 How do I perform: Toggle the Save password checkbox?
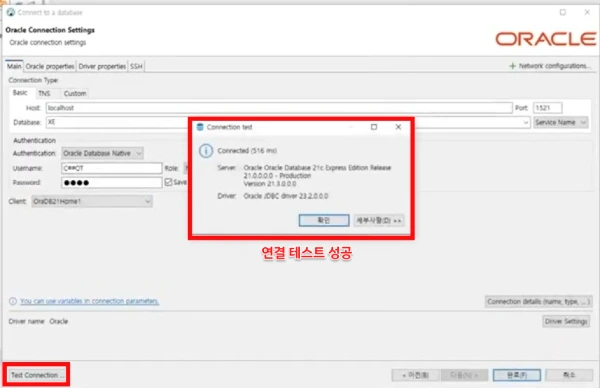pos(168,182)
